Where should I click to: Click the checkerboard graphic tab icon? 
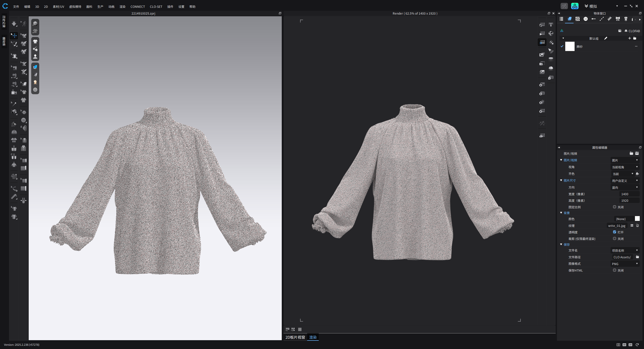[x=577, y=19]
